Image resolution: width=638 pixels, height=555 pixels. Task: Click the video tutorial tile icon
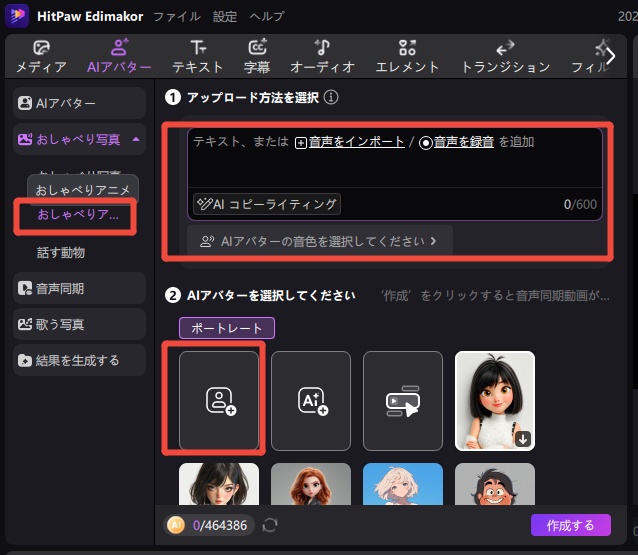403,401
